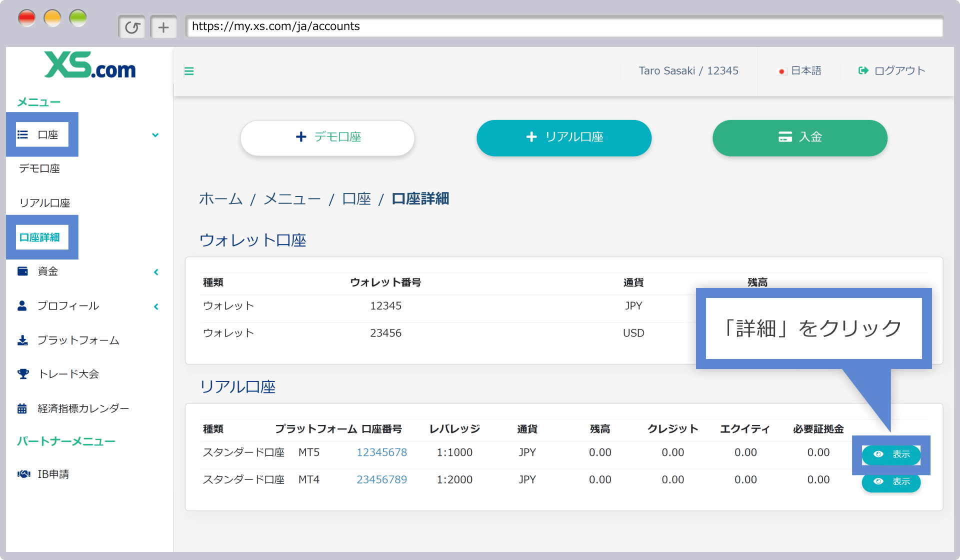Click USD currency cell in wallet table
This screenshot has height=560, width=960.
[633, 333]
